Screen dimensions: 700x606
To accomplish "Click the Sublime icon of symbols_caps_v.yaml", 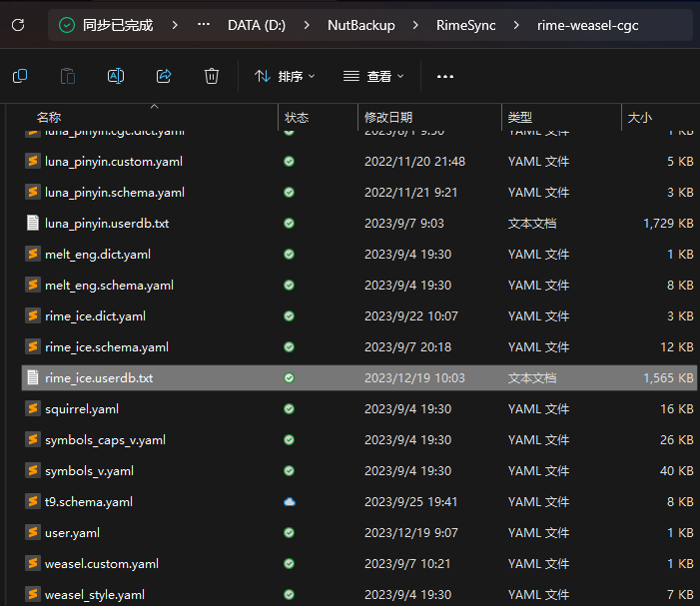I will 33,439.
